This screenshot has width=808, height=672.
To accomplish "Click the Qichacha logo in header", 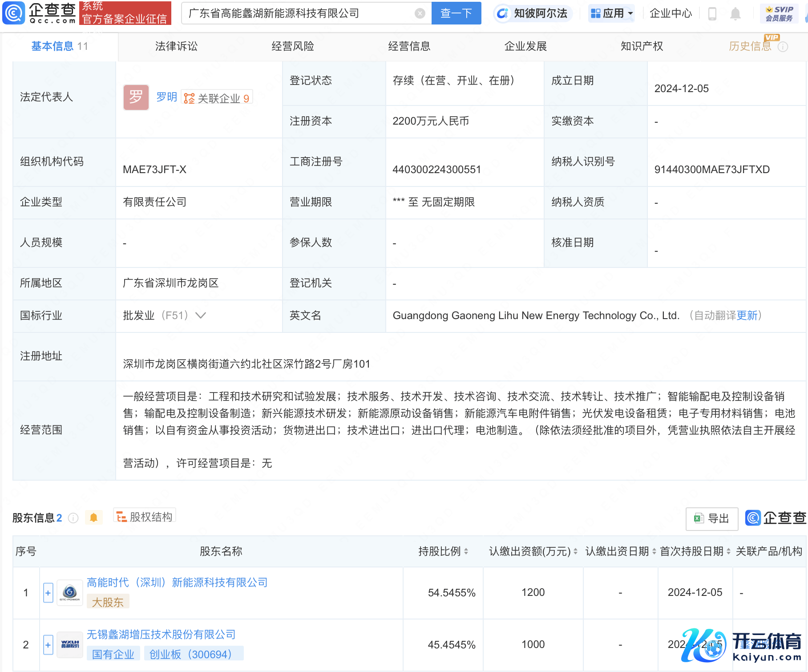I will [40, 13].
